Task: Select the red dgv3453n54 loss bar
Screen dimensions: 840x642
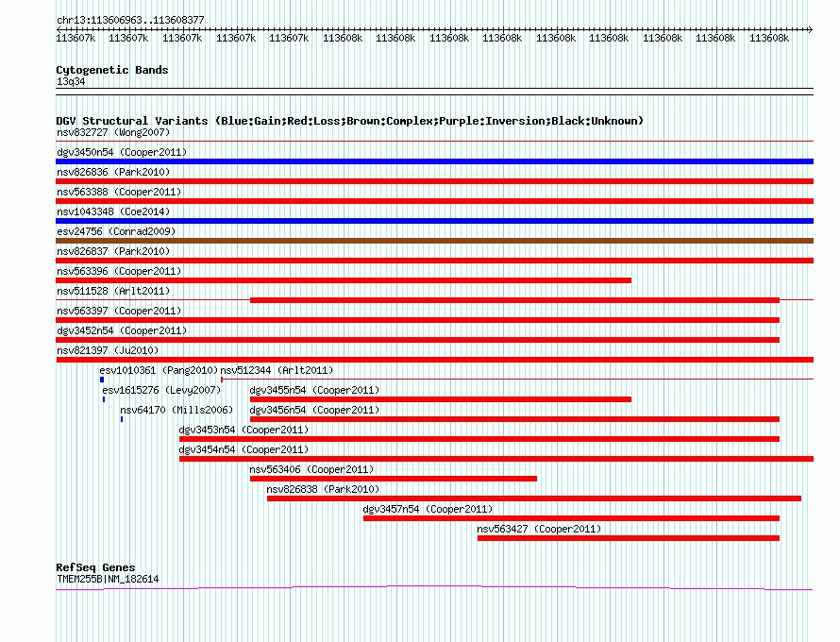Action: 479,439
